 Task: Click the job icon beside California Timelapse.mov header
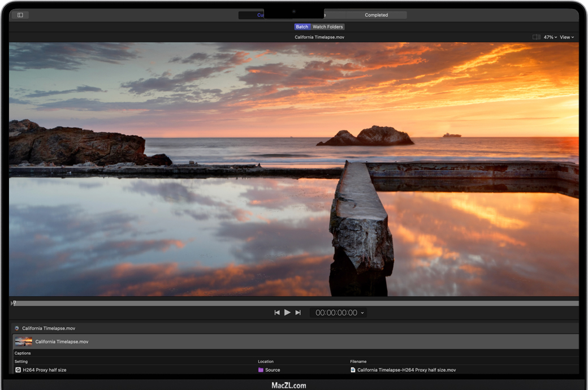(x=17, y=328)
